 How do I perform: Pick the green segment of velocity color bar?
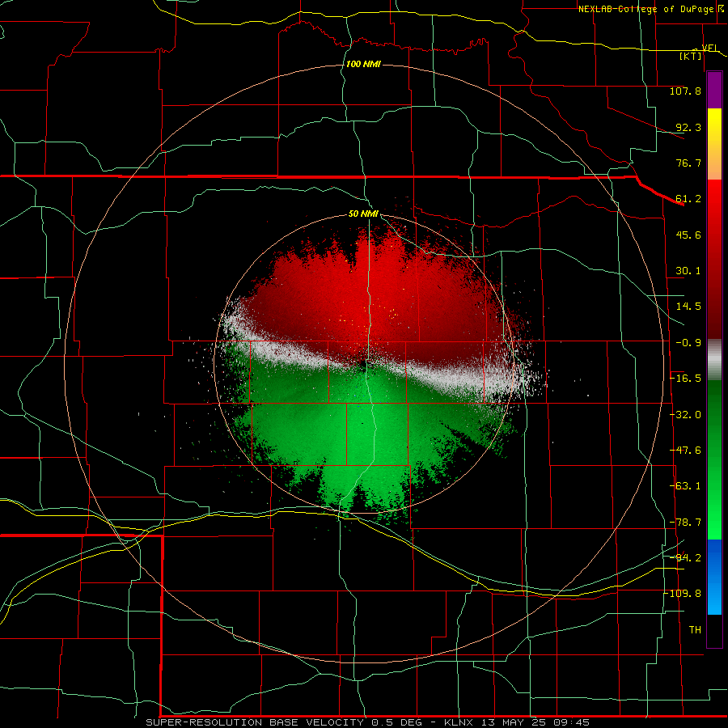[x=714, y=459]
